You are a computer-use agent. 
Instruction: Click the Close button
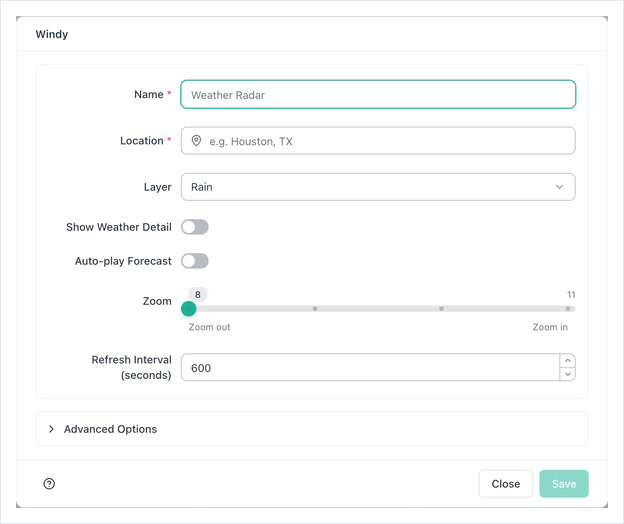coord(505,484)
